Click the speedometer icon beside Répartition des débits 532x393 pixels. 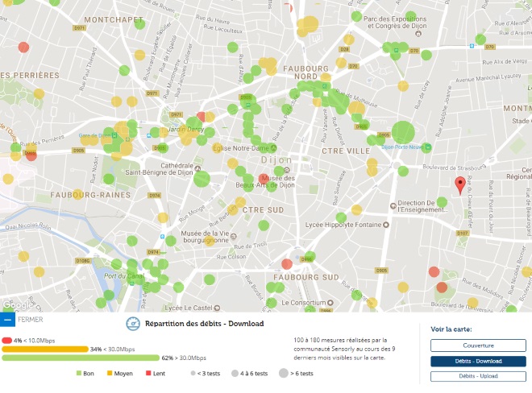click(x=133, y=324)
